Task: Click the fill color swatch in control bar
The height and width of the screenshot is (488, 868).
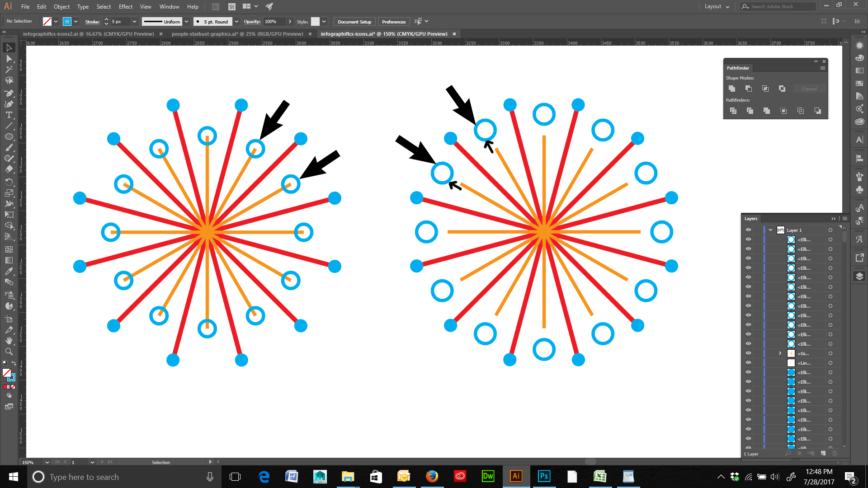Action: [47, 21]
